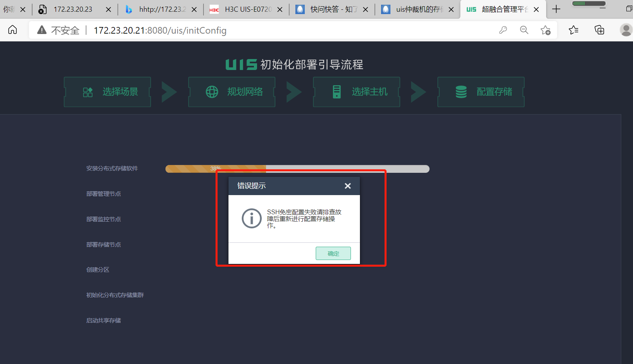Open a new browser tab
Viewport: 633px width, 364px height.
click(556, 9)
